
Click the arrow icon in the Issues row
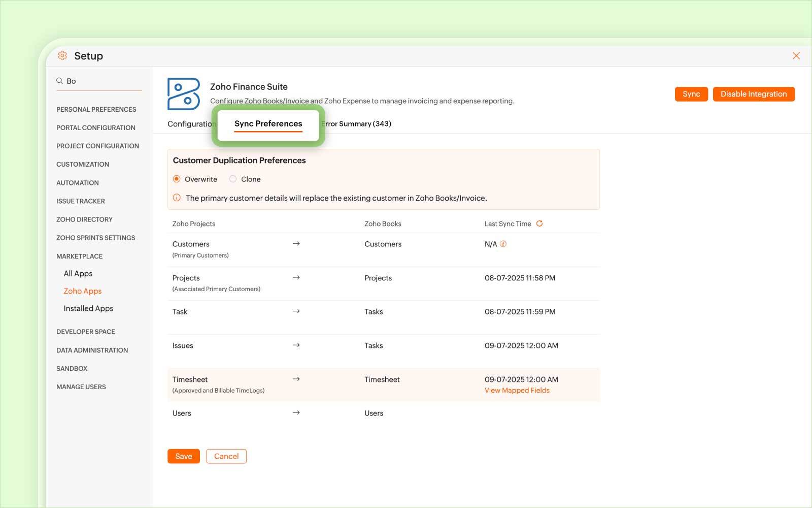pyautogui.click(x=296, y=345)
